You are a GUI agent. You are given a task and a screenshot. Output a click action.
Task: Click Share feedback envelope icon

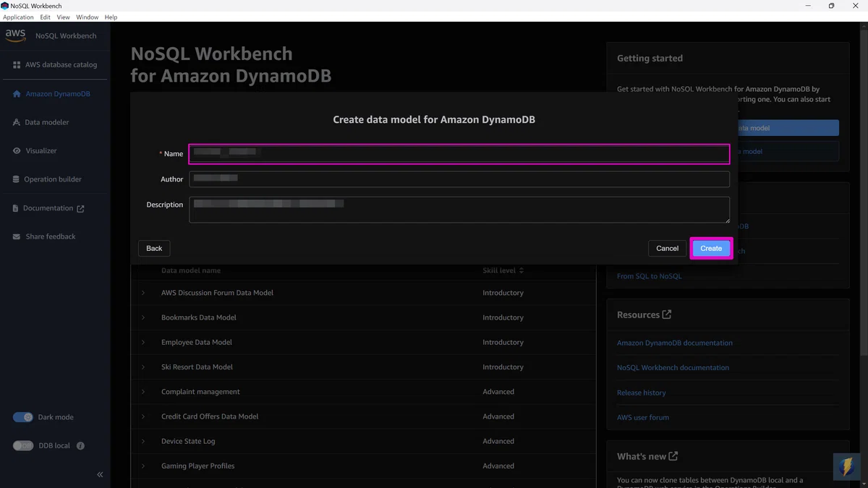click(x=17, y=236)
